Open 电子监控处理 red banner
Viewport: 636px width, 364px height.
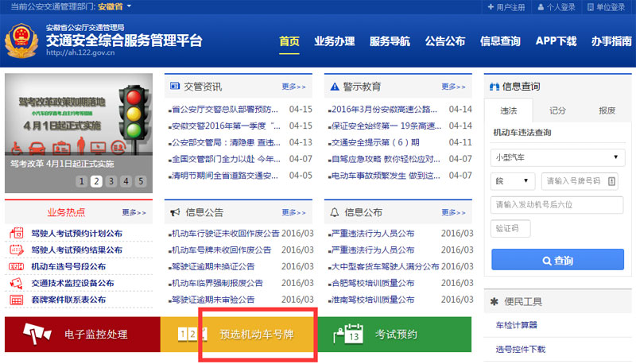pos(83,334)
